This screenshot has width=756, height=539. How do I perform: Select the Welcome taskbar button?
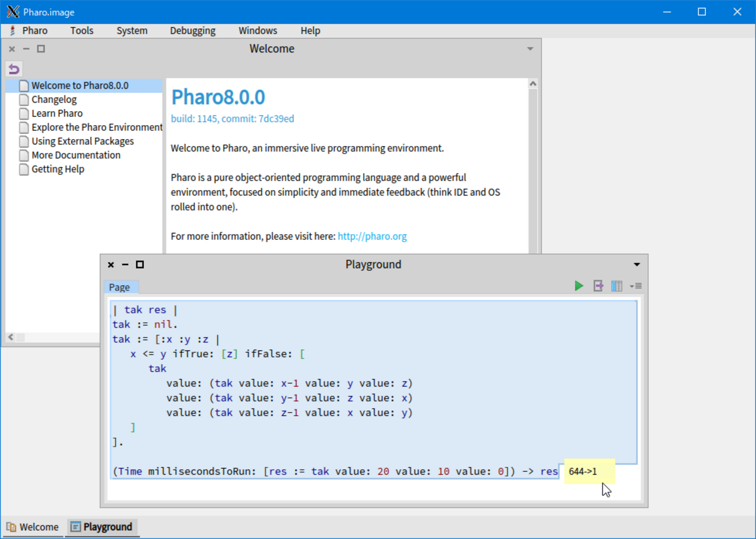pyautogui.click(x=33, y=527)
